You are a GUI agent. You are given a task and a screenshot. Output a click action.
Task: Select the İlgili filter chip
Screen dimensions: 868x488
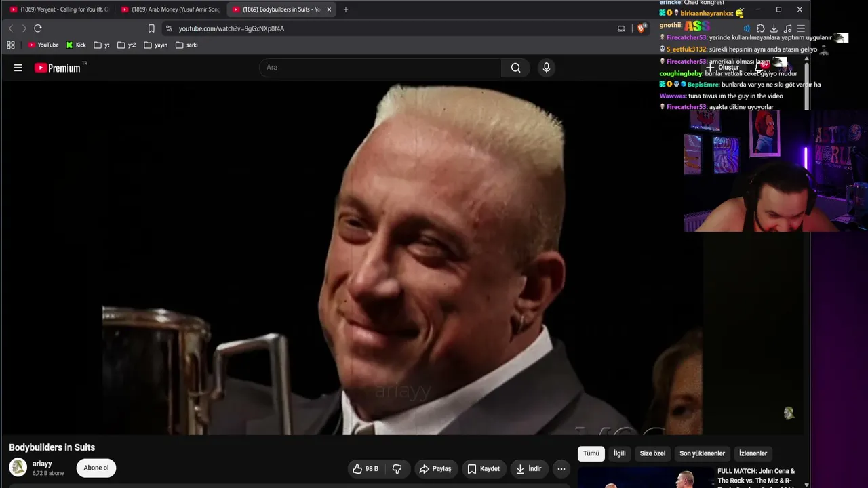point(620,453)
